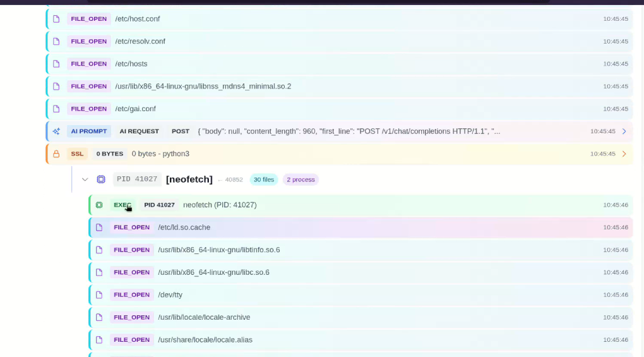Click the AI PROMPT tag label
The height and width of the screenshot is (357, 644).
point(89,131)
